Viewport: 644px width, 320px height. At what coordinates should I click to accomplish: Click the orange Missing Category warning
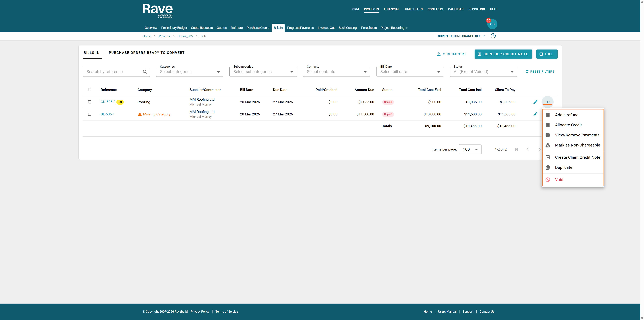coord(154,114)
